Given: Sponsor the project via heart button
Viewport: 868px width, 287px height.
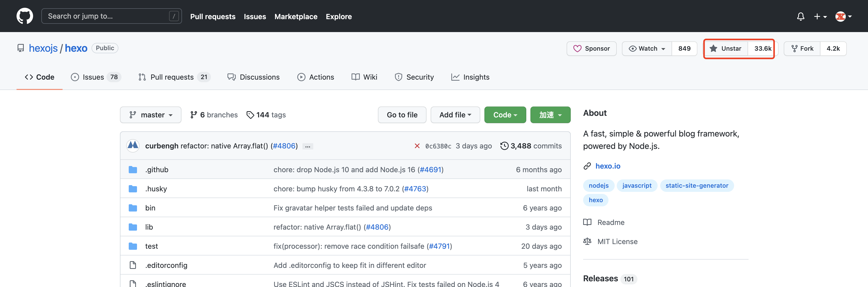Looking at the screenshot, I should click(591, 49).
